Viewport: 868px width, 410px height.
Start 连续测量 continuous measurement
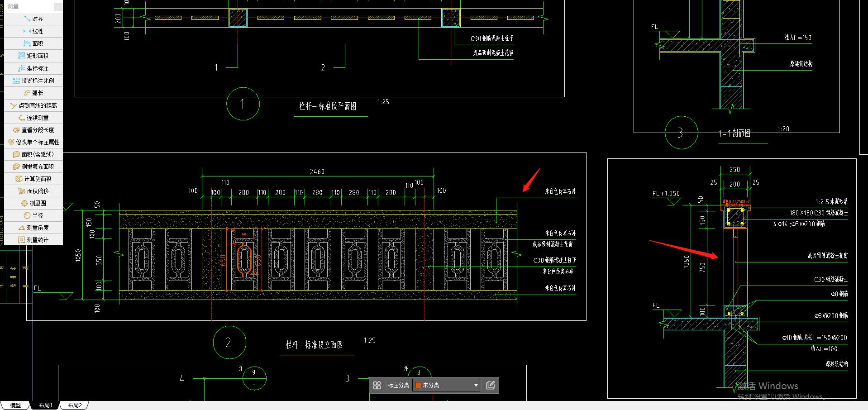tap(33, 118)
